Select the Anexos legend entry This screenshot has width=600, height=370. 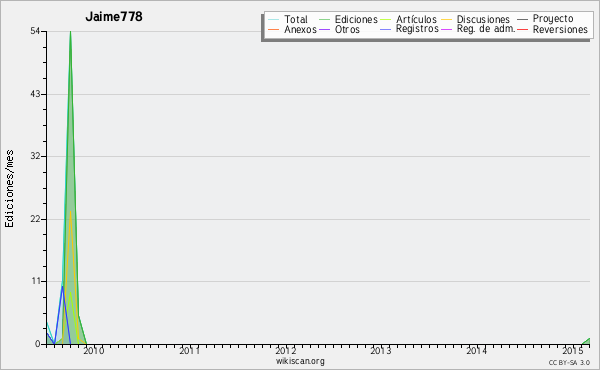point(300,29)
